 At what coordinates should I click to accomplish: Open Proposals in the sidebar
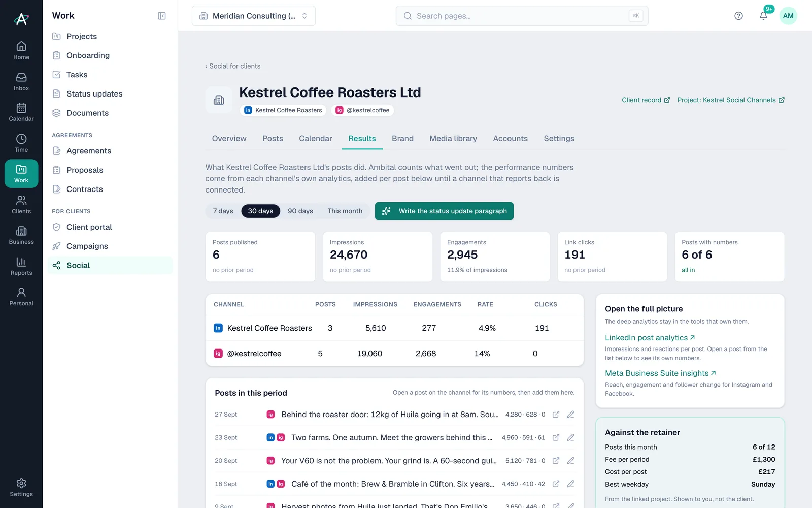(x=110, y=170)
